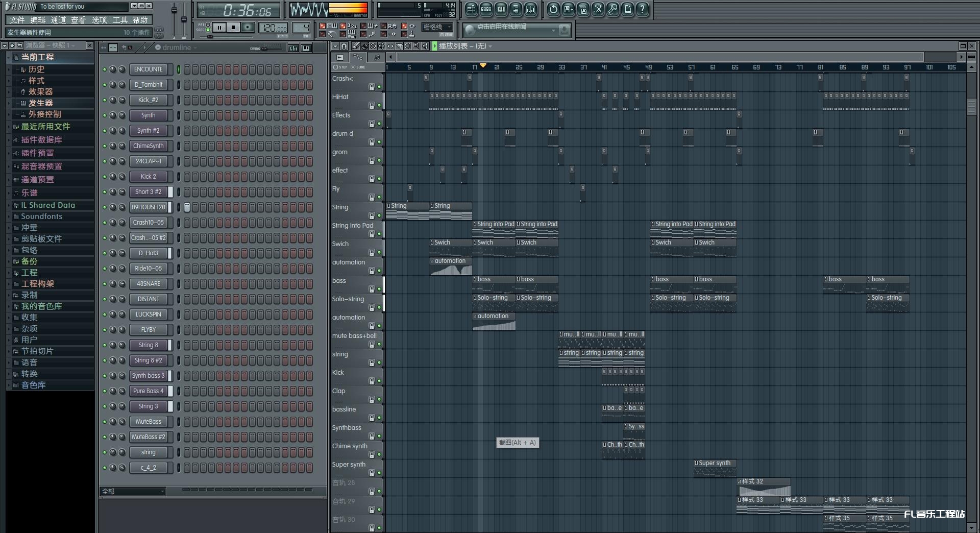Open graph editor in step sequencer
Image resolution: width=980 pixels, height=533 pixels.
(x=293, y=48)
